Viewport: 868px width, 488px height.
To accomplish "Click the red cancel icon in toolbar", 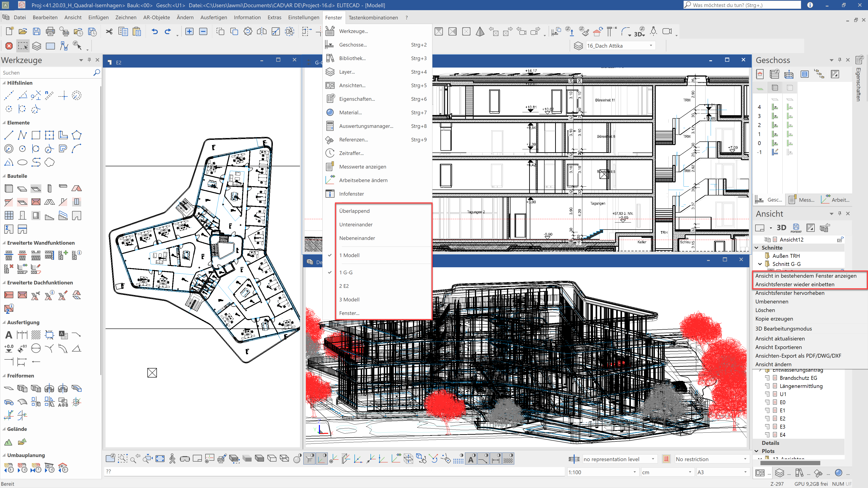I will pyautogui.click(x=9, y=46).
